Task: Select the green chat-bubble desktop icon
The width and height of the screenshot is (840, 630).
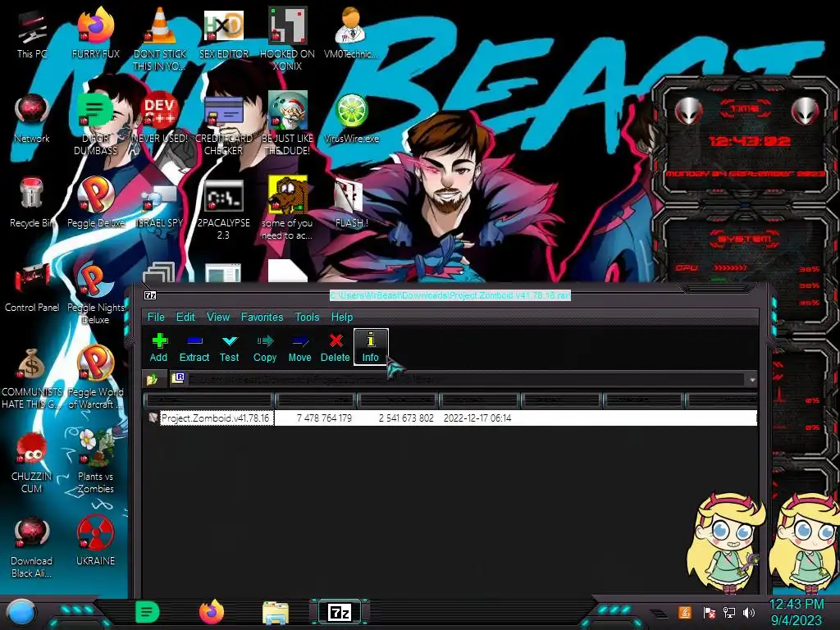Action: pos(96,125)
